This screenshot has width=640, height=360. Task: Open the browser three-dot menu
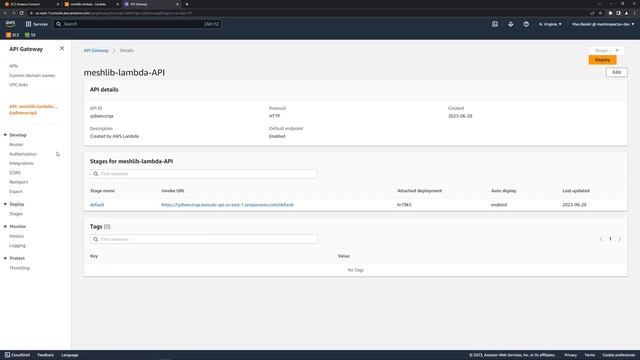point(635,13)
